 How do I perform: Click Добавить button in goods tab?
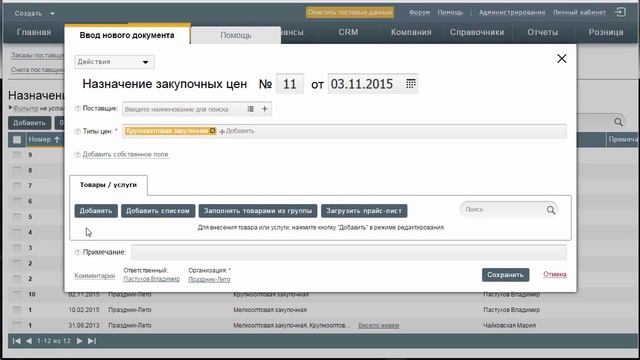[x=96, y=211]
